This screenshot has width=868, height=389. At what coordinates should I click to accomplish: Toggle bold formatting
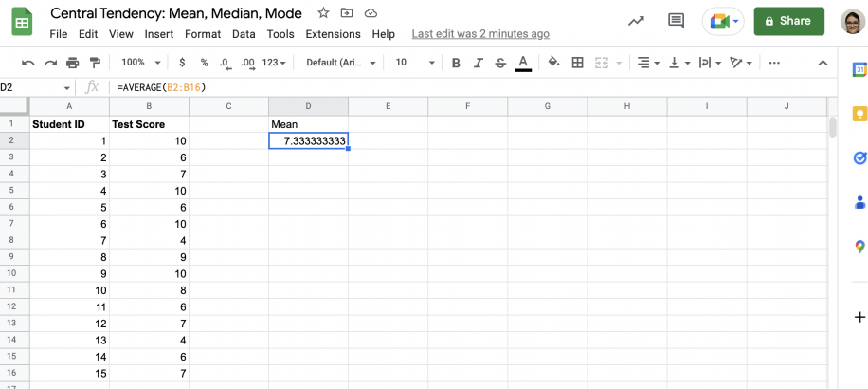456,63
